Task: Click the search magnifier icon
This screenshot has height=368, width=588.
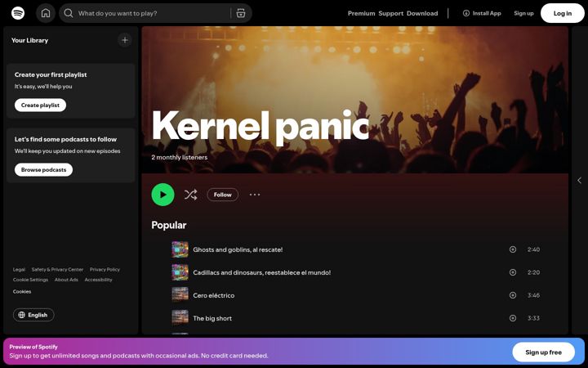Action: tap(69, 13)
